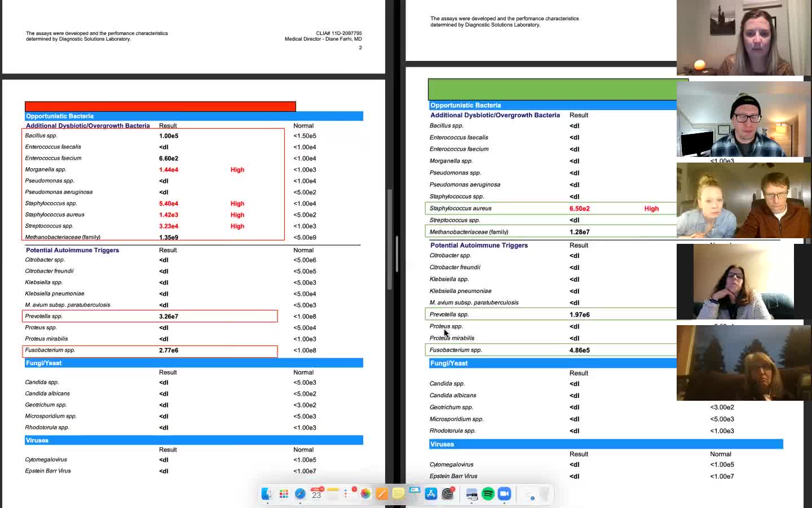Open Preview app in the dock
This screenshot has width=812, height=508.
click(x=471, y=494)
